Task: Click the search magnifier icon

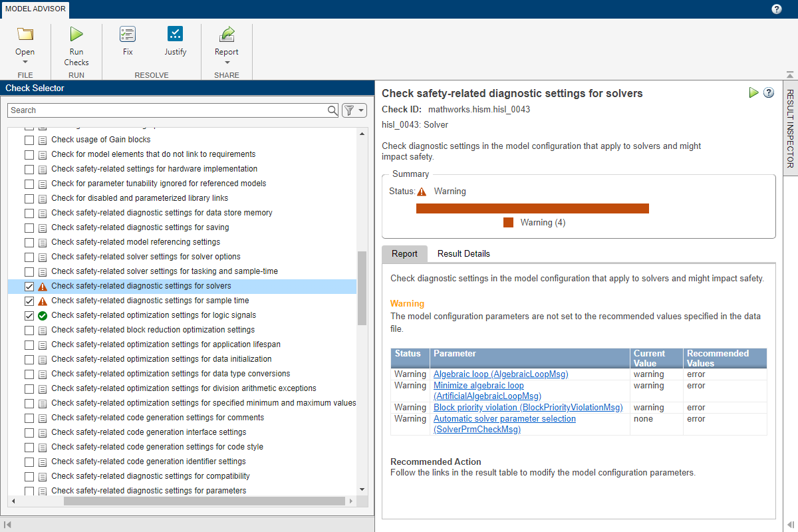Action: [x=332, y=110]
